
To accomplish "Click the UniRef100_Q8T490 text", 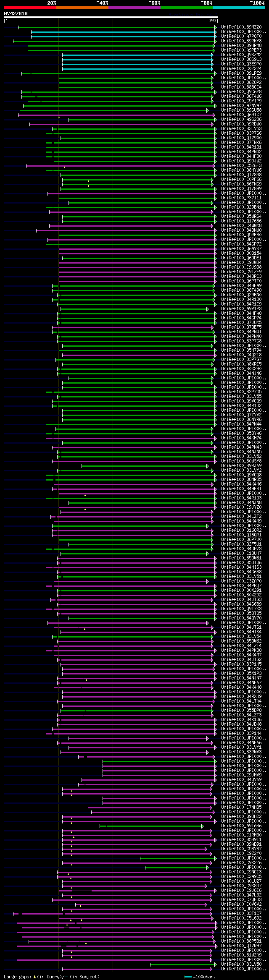I will 241,290.
